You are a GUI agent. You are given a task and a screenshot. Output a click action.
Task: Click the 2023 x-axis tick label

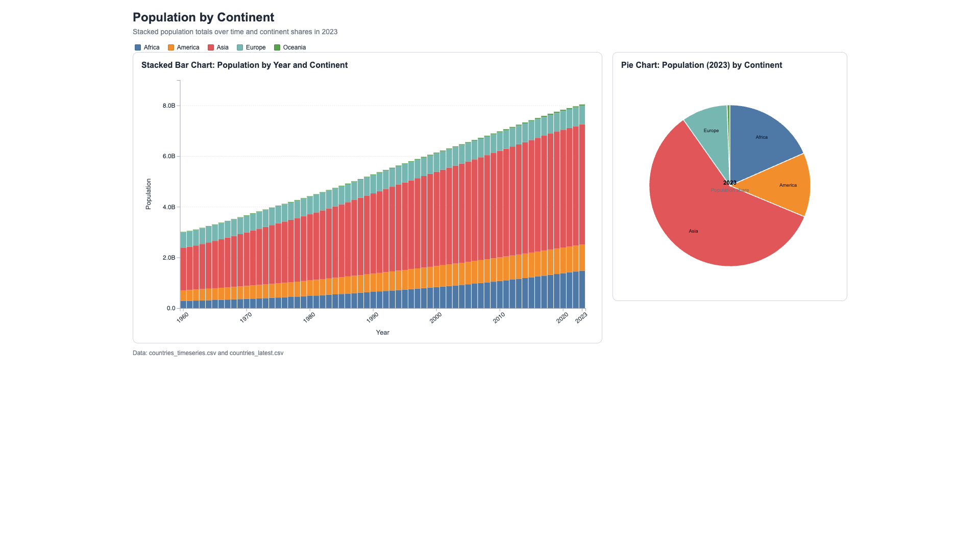tap(581, 317)
